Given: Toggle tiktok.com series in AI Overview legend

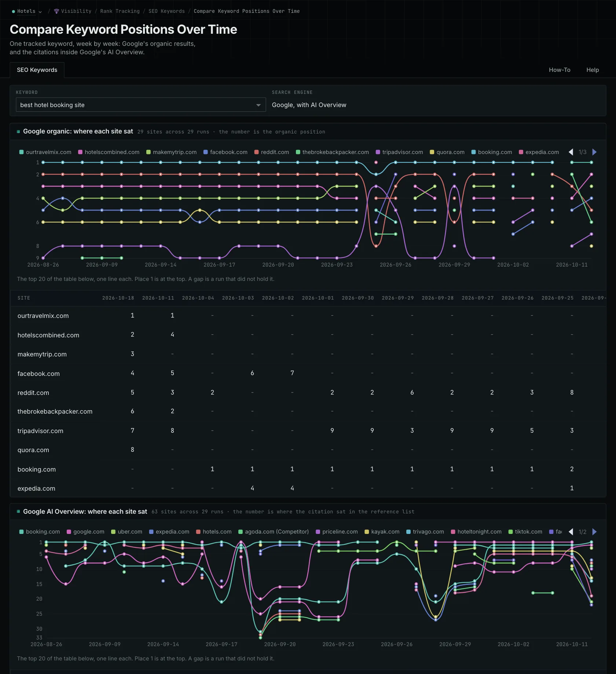Looking at the screenshot, I should tap(525, 532).
